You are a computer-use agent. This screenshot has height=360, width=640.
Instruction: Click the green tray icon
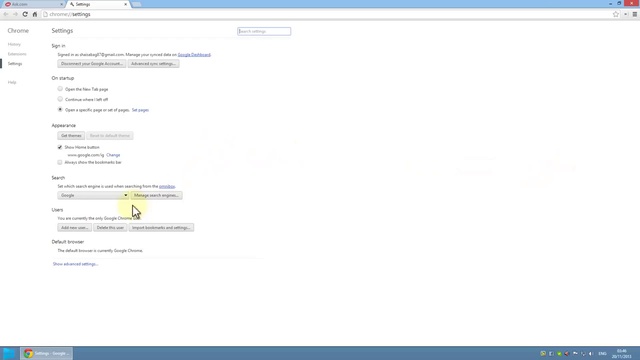[559, 353]
